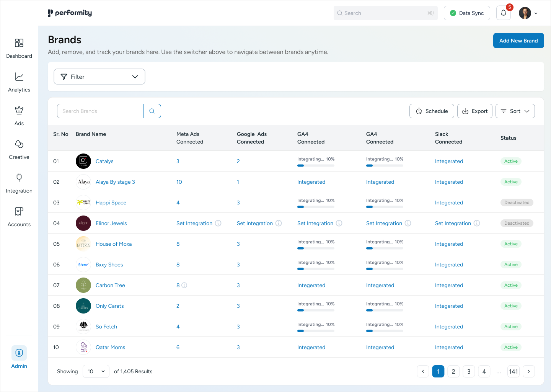The height and width of the screenshot is (392, 551).
Task: Click info icon next to Google Ads Set Integration
Action: pos(279,223)
